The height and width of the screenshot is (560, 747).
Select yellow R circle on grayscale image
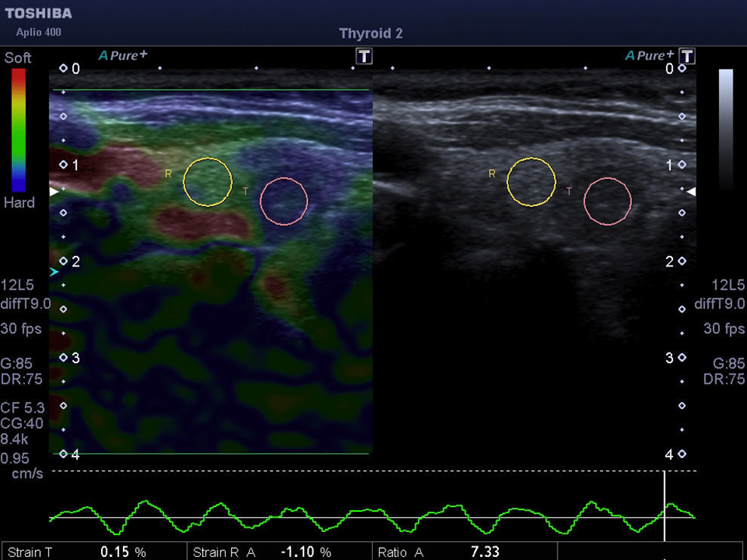click(x=530, y=182)
